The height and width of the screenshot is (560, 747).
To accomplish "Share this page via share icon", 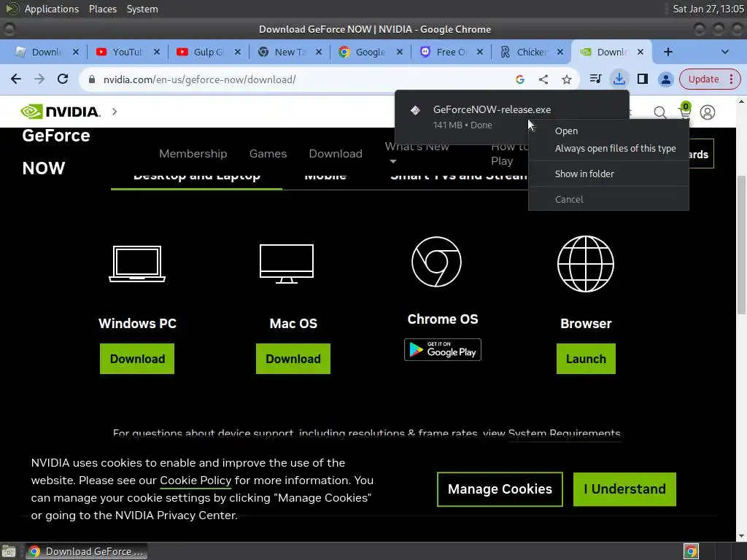I will pyautogui.click(x=543, y=79).
